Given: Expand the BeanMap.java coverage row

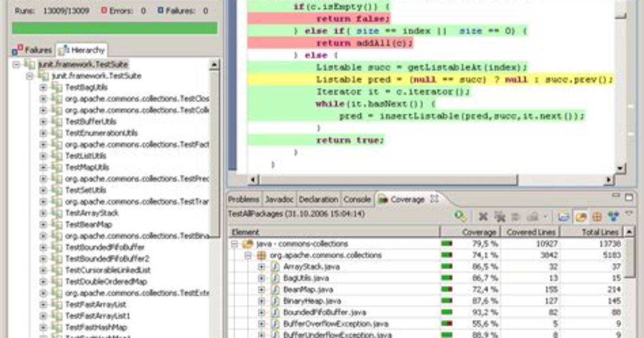Looking at the screenshot, I should point(261,290).
